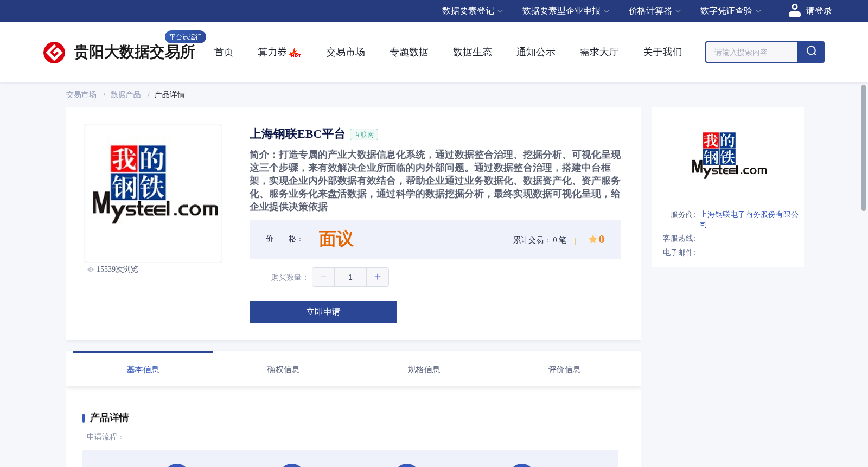Expand the 数据要素型企业申报 dropdown
This screenshot has width=868, height=467.
click(x=566, y=11)
